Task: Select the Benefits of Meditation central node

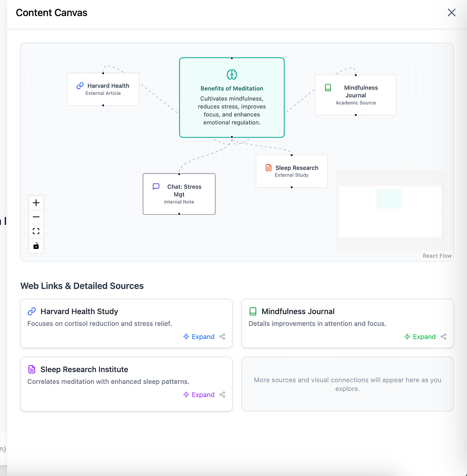Action: (232, 98)
